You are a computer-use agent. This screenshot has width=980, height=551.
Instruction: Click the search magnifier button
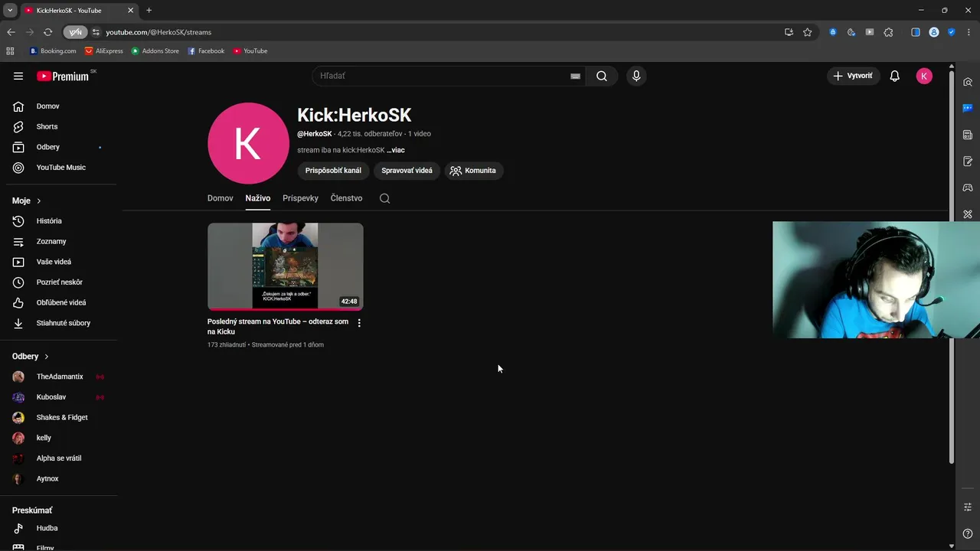(602, 76)
